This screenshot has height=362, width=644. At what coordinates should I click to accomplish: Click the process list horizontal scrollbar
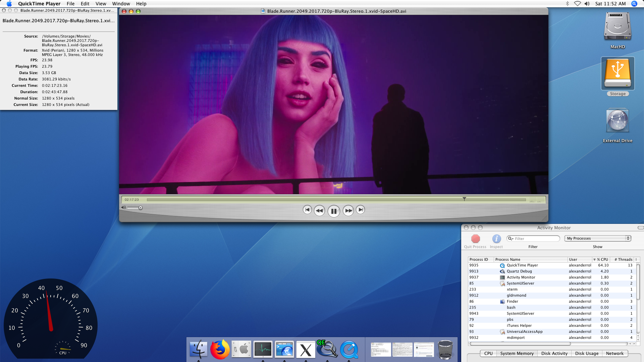(520, 344)
